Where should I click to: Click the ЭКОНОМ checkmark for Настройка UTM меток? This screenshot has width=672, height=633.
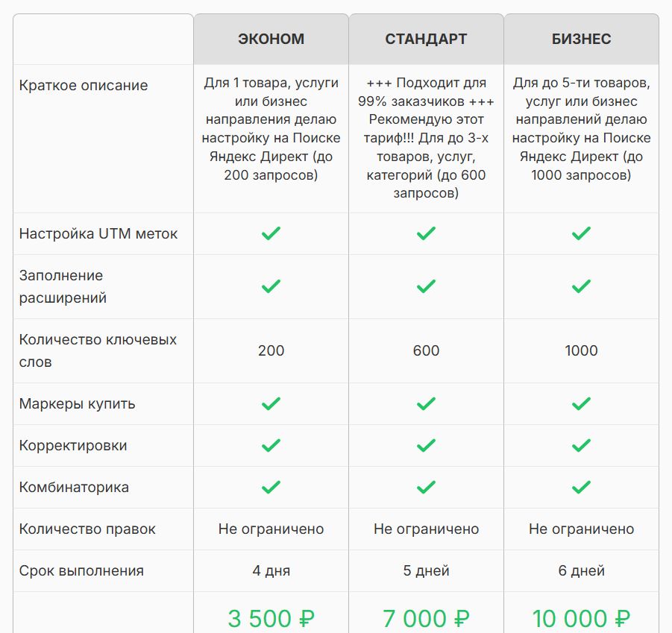click(271, 233)
